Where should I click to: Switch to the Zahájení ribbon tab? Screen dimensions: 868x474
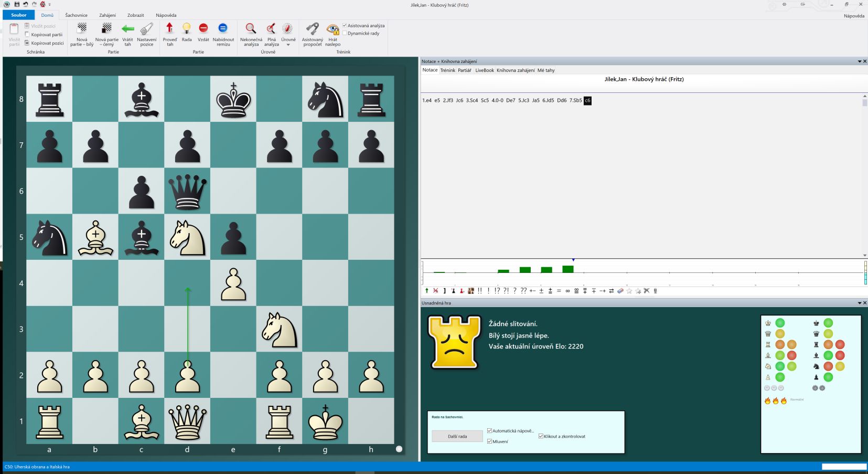click(x=108, y=15)
